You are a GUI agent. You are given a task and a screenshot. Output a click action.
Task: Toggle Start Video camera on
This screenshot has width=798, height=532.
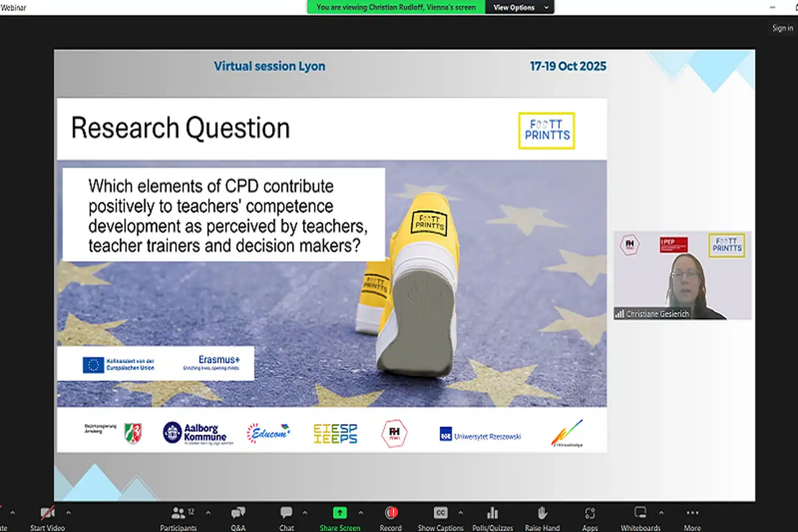(47, 513)
